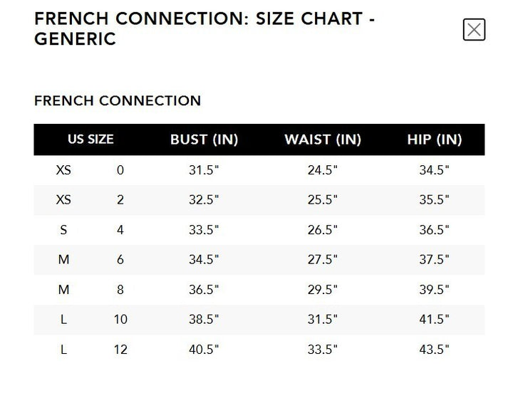Click the 29.5" waist measurement
This screenshot has width=513, height=420.
click(323, 290)
